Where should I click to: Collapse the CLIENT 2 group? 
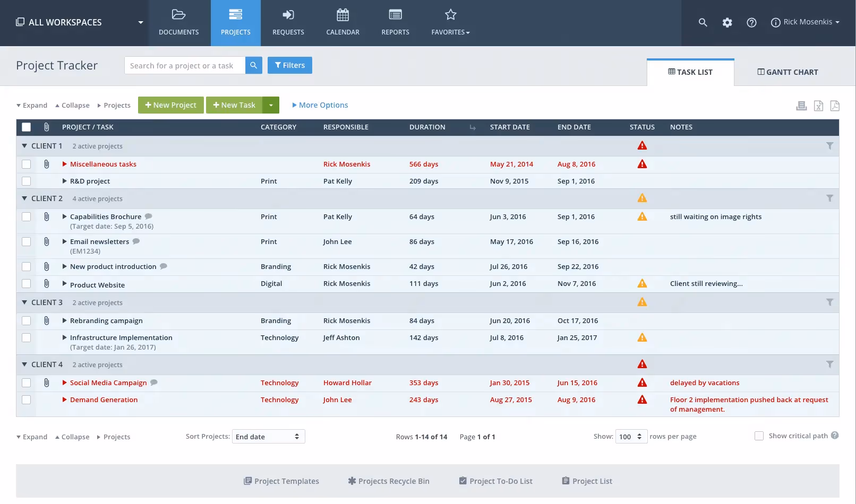pos(24,198)
